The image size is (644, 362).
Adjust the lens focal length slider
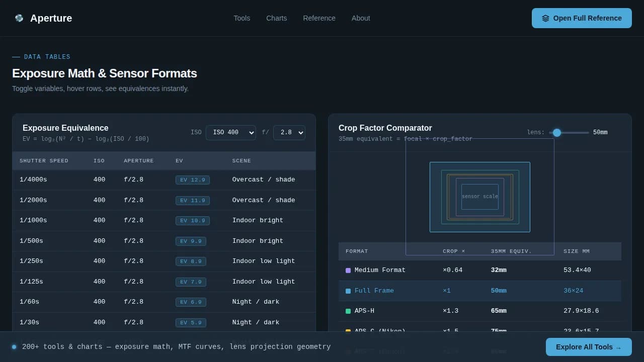pos(569,133)
